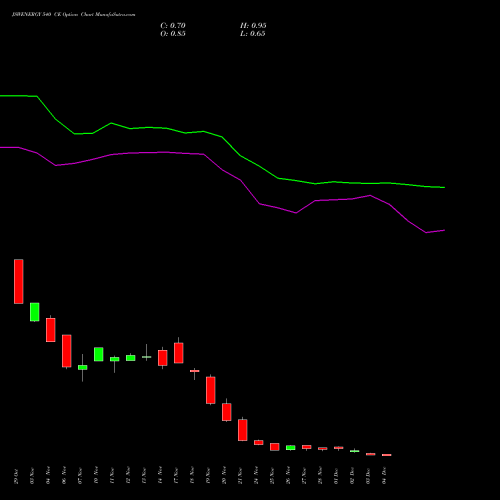Click the 18 Nov date label
Image resolution: width=500 pixels, height=500 pixels.
pos(192,476)
